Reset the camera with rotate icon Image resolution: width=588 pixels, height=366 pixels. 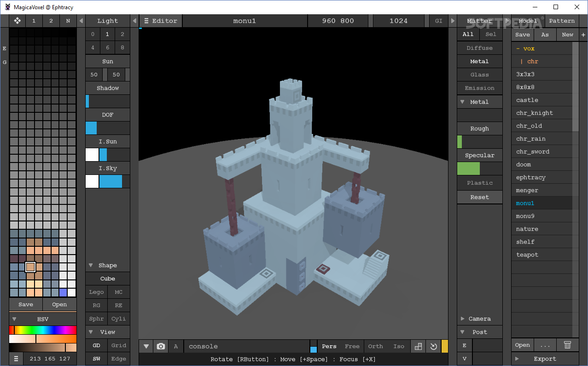(433, 346)
